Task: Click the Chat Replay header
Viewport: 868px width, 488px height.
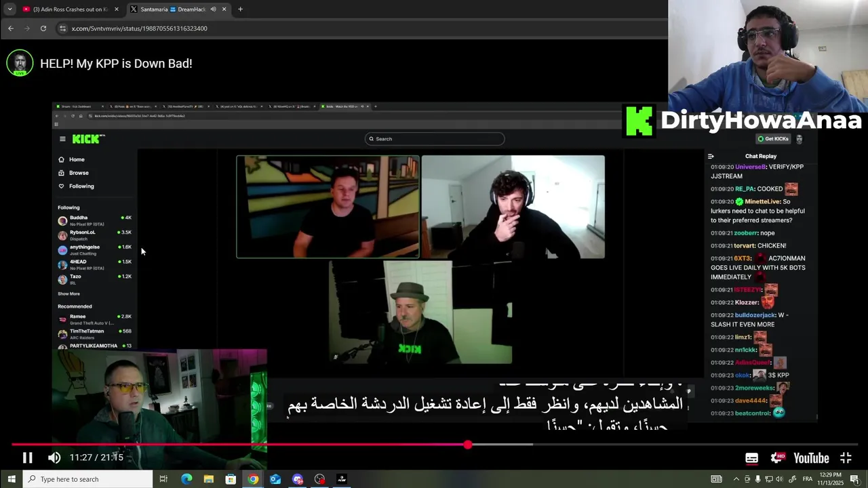Action: [x=761, y=156]
